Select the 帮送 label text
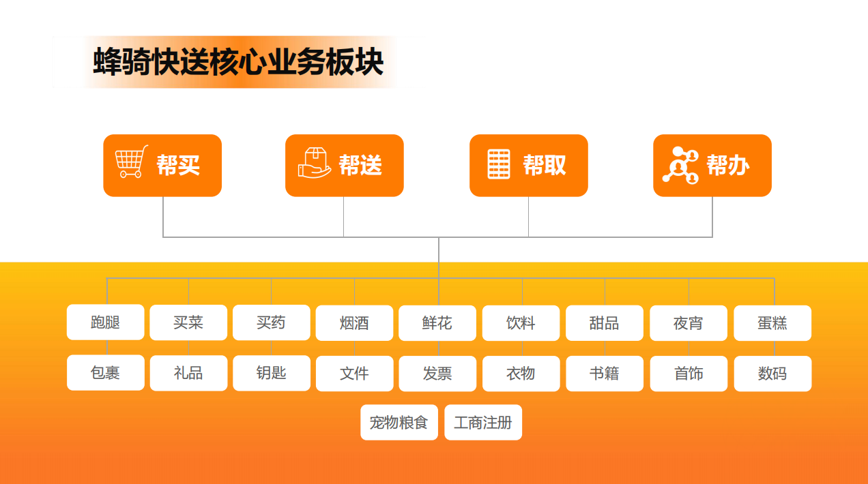Screen dimensions: 868x484 pos(360,165)
